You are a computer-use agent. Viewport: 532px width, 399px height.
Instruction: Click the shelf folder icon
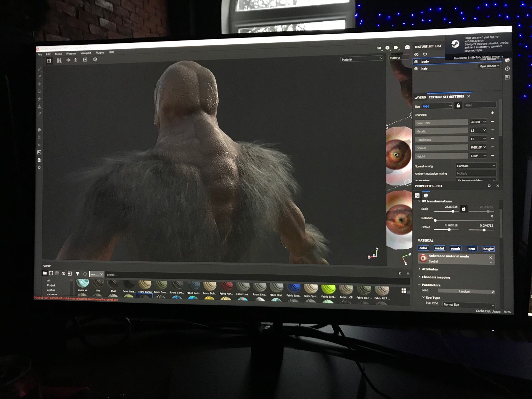pos(45,273)
